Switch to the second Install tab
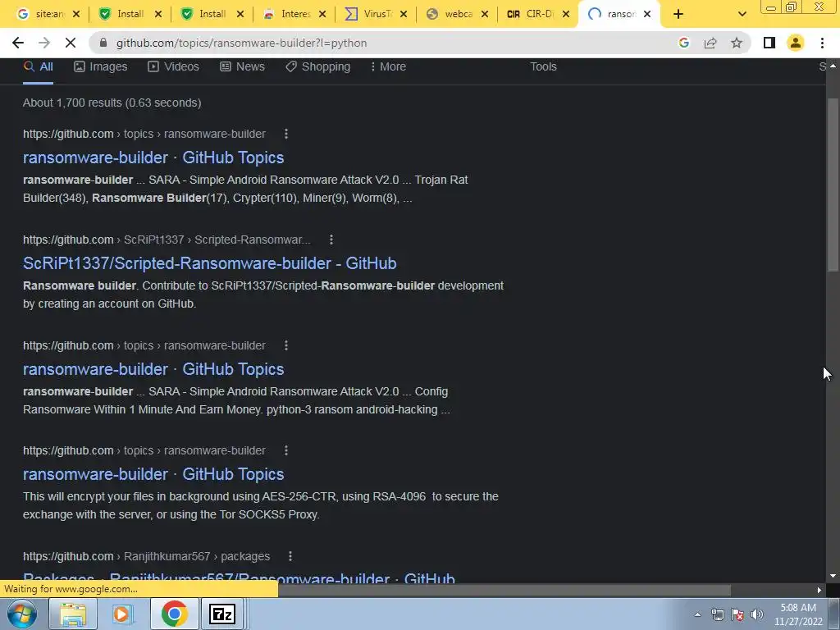 pos(204,15)
